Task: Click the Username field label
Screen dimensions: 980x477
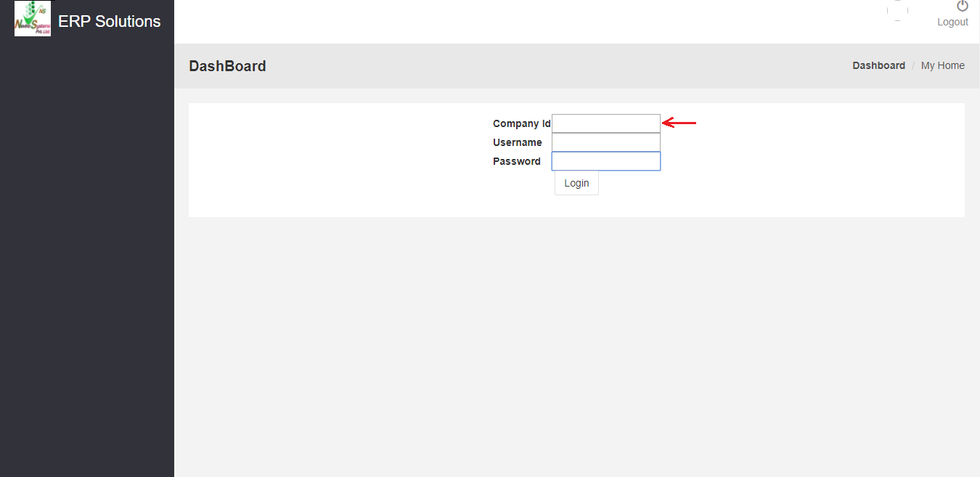Action: tap(517, 142)
